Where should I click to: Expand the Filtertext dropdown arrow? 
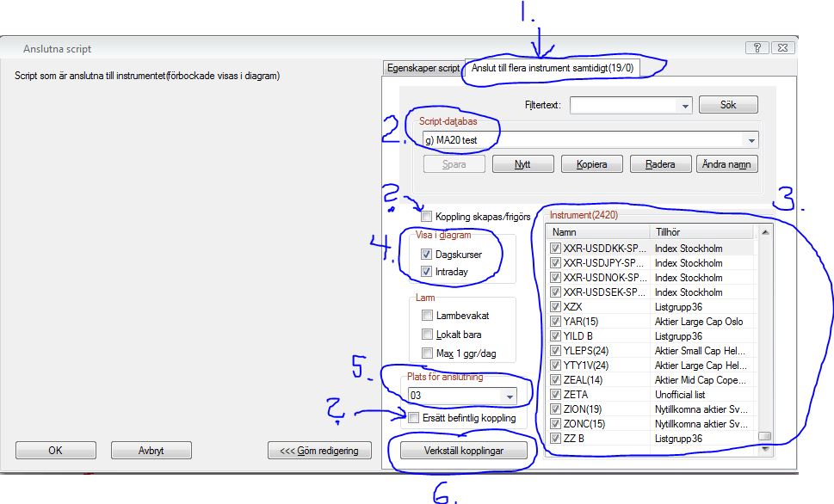coord(685,105)
